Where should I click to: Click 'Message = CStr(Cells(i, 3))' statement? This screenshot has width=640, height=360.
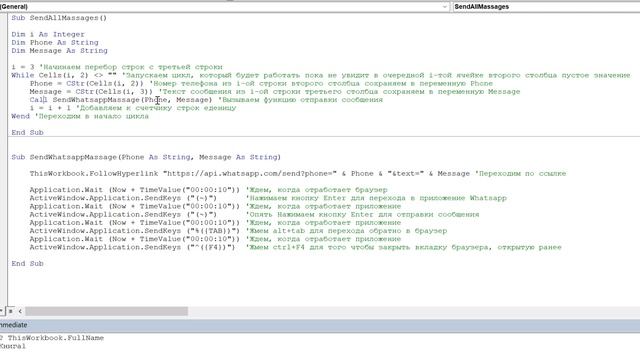click(92, 91)
